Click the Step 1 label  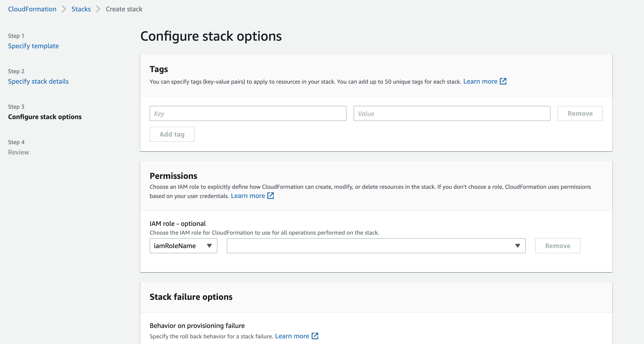point(16,36)
